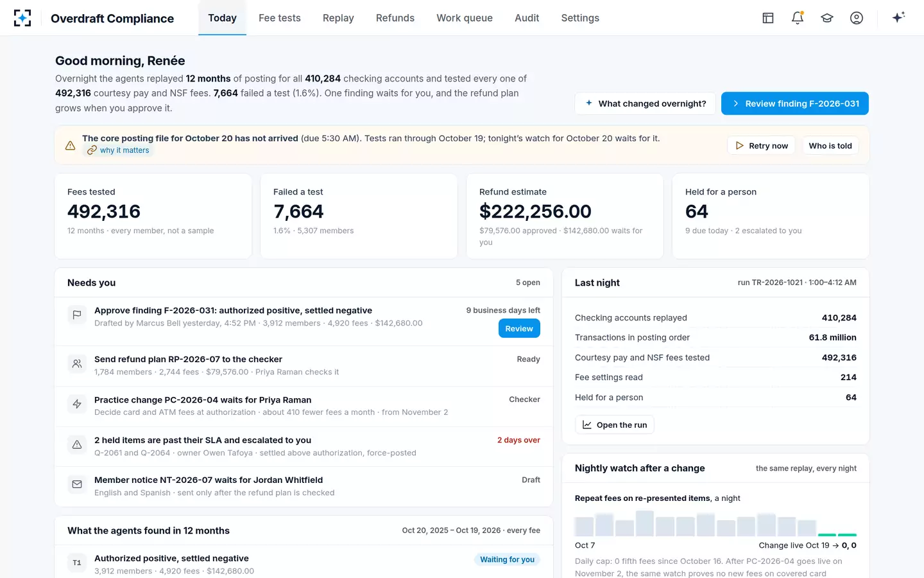Open the Replay tab

[x=338, y=18]
